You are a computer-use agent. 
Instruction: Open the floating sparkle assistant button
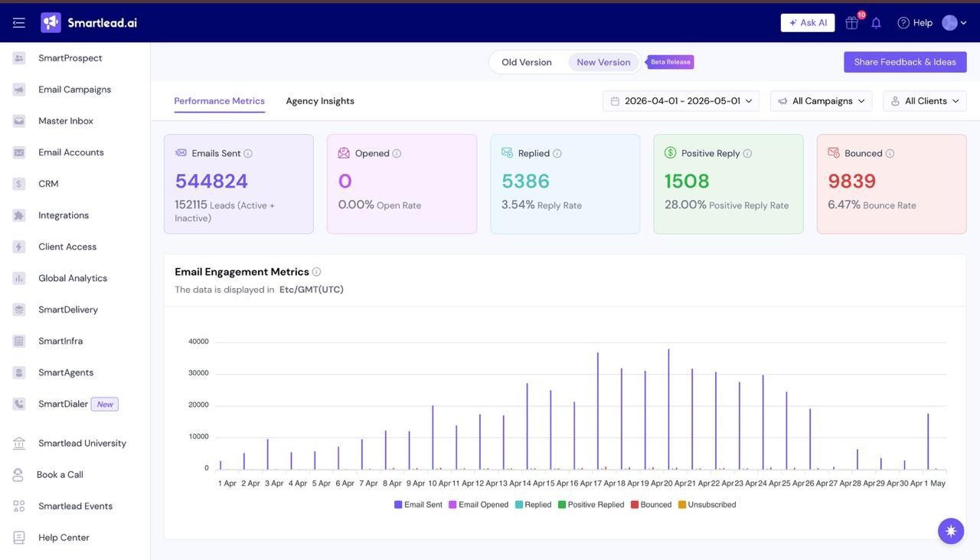951,531
